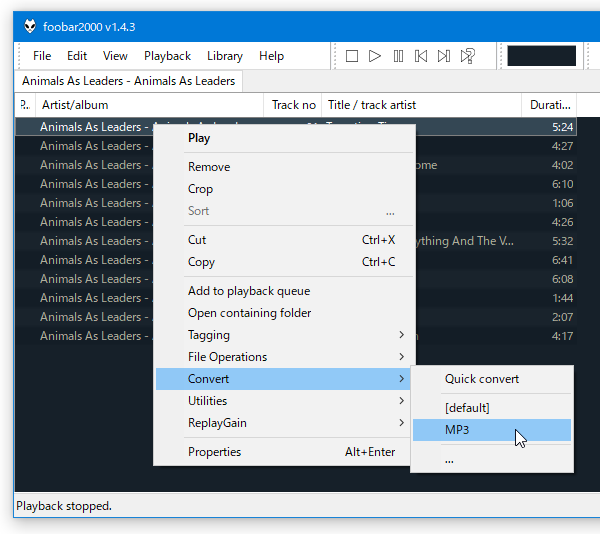Choose Remove in the context menu

[284, 167]
